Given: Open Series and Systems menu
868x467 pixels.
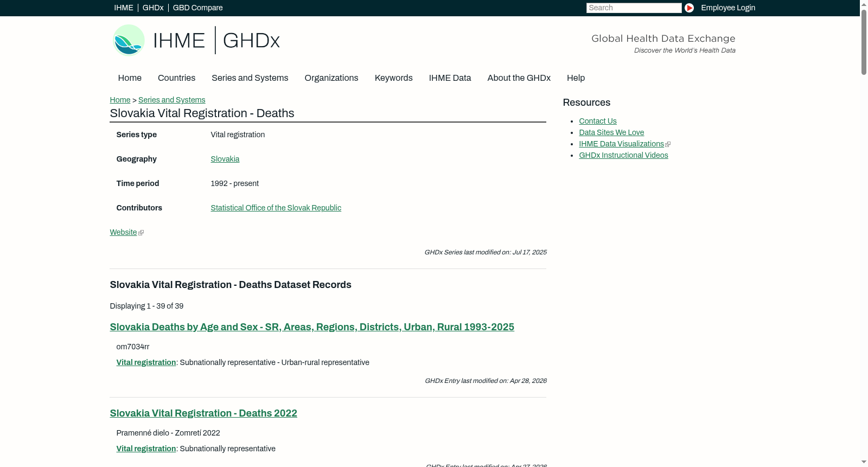Looking at the screenshot, I should pos(250,78).
